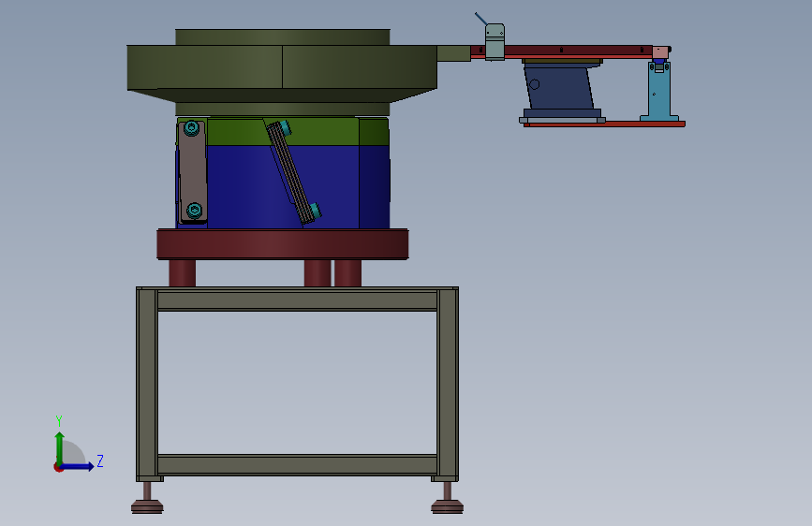Image resolution: width=812 pixels, height=526 pixels.
Task: Pick the gray vertical bracket on drum's left
Action: (192, 171)
